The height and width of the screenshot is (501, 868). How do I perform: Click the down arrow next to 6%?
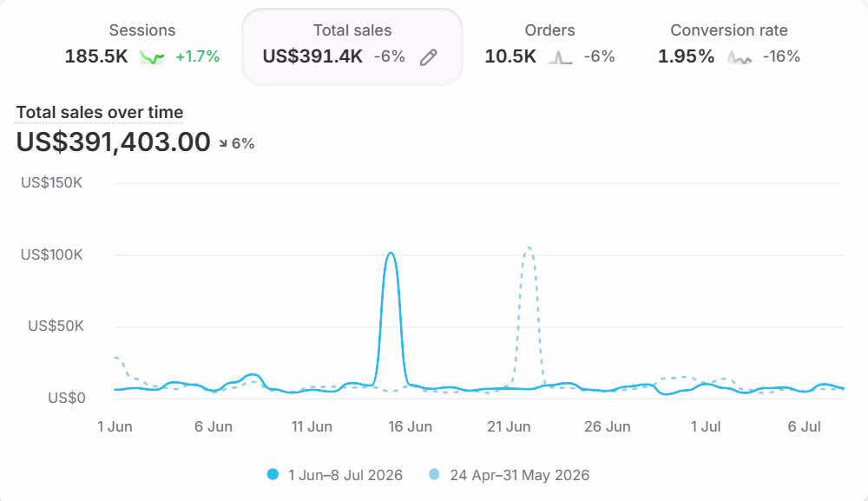coord(223,143)
